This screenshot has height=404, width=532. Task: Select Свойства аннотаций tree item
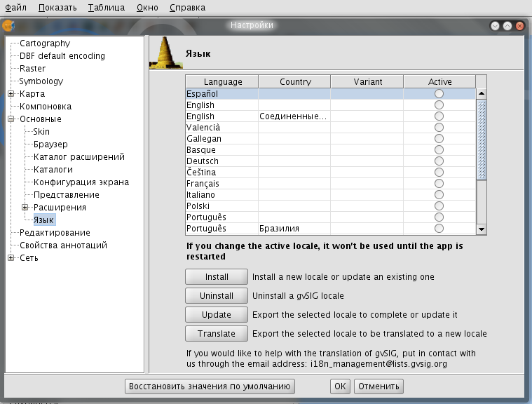[63, 245]
